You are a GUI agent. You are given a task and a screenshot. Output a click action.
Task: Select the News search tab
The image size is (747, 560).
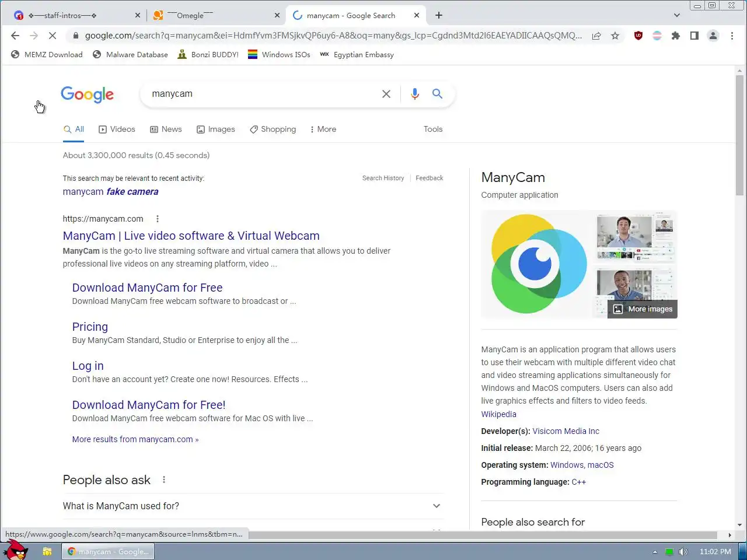coord(166,129)
